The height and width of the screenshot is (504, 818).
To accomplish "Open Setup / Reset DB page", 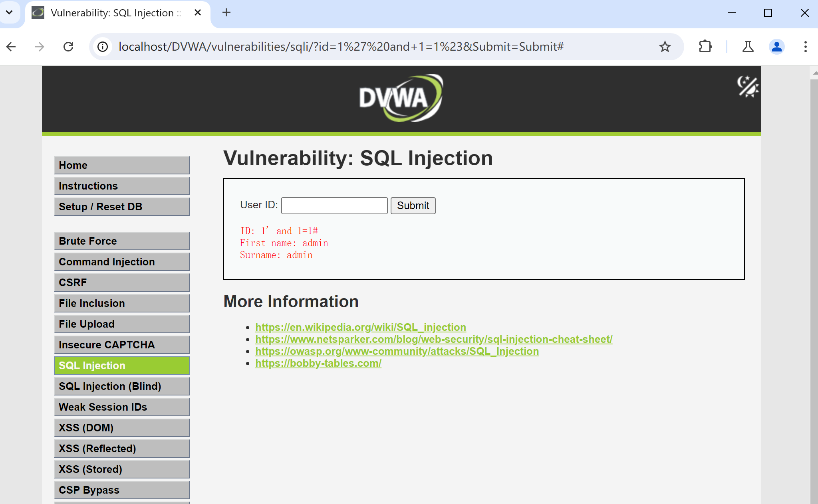I will [121, 207].
